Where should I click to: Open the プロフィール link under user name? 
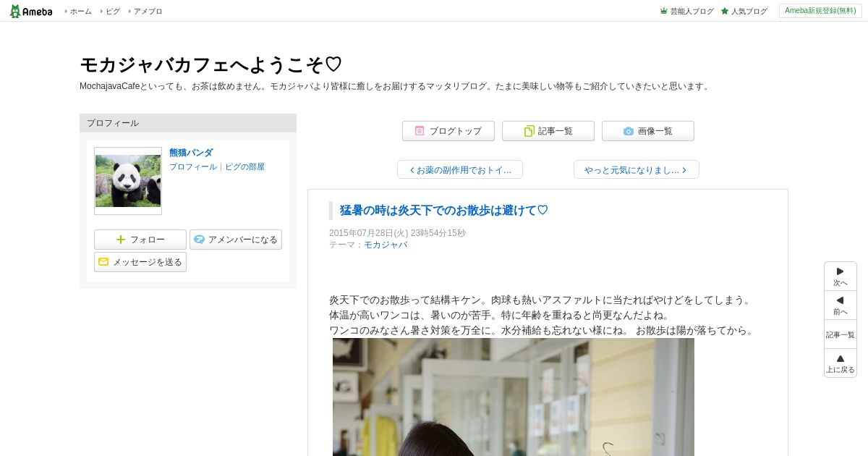click(x=193, y=166)
